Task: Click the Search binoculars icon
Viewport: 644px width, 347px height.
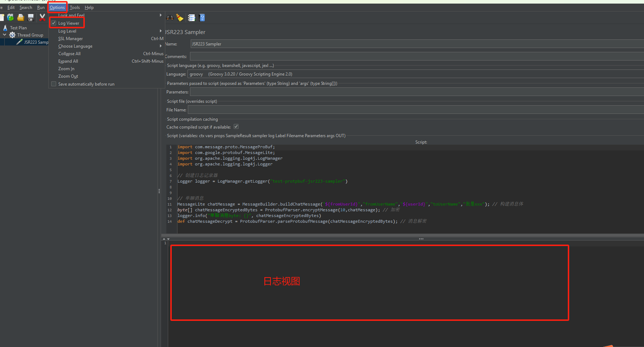Action: pyautogui.click(x=170, y=18)
